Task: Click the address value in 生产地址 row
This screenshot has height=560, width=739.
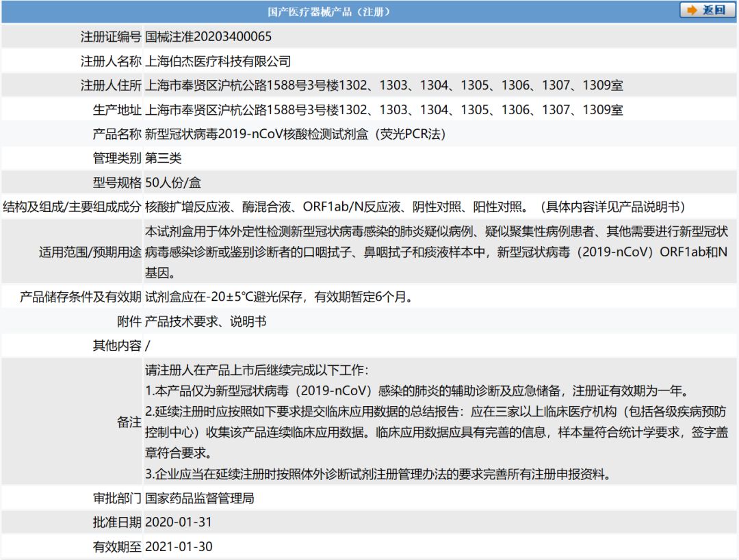Action: tap(384, 110)
